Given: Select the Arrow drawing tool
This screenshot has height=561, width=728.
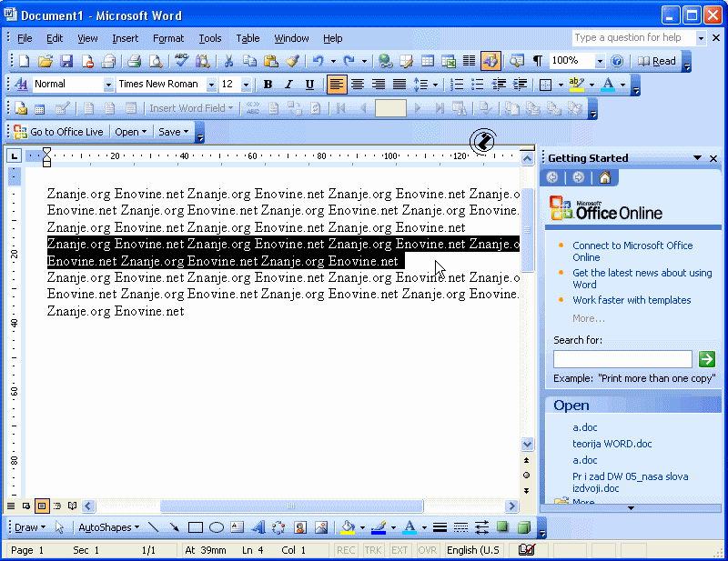Looking at the screenshot, I should (174, 527).
